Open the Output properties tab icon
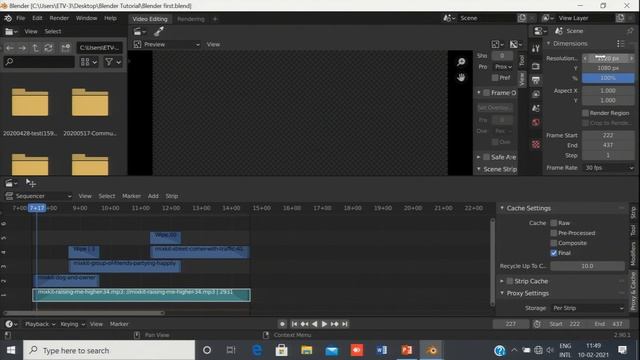640x360 pixels. 536,80
